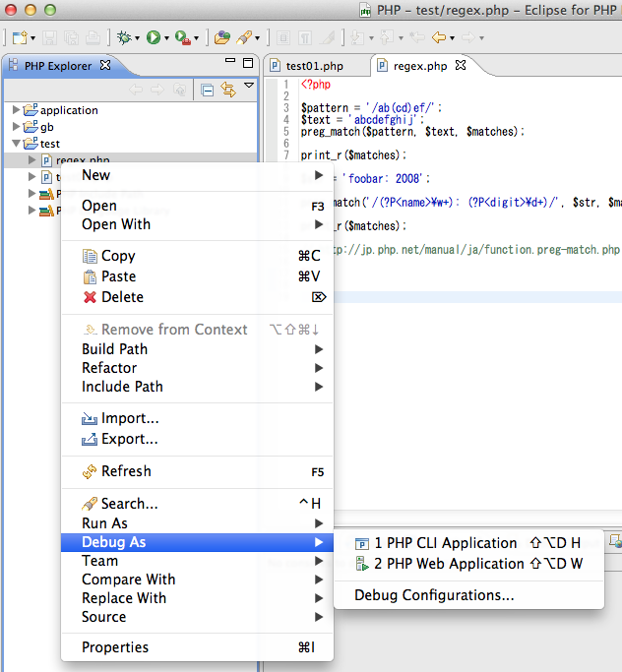Close the PHP Explorer tab

coord(105,65)
